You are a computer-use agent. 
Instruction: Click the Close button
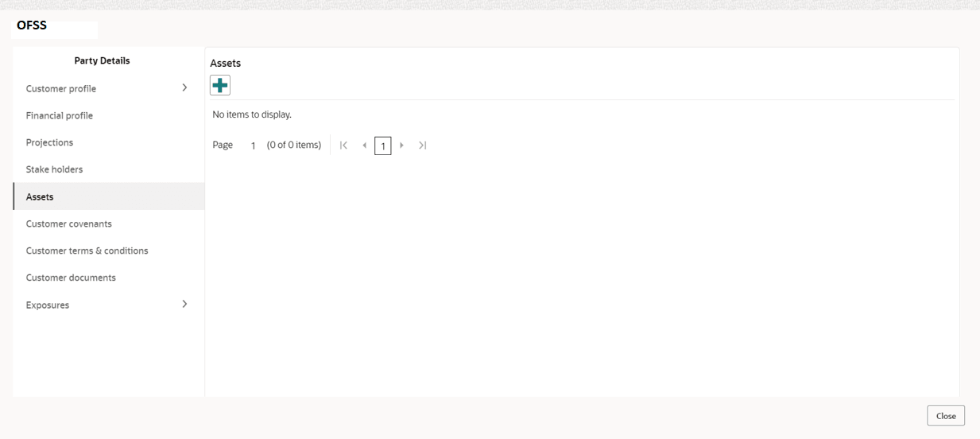946,416
